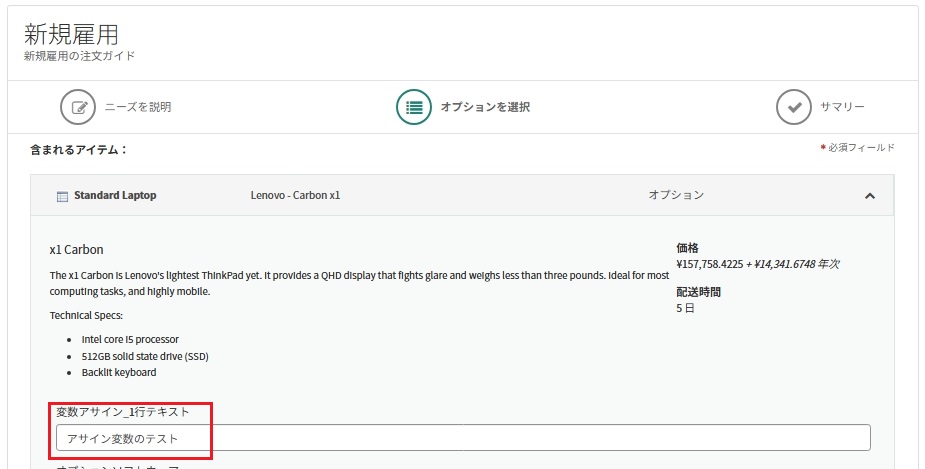The width and height of the screenshot is (925, 469).
Task: Click the 新規雇用 page title
Action: [71, 35]
